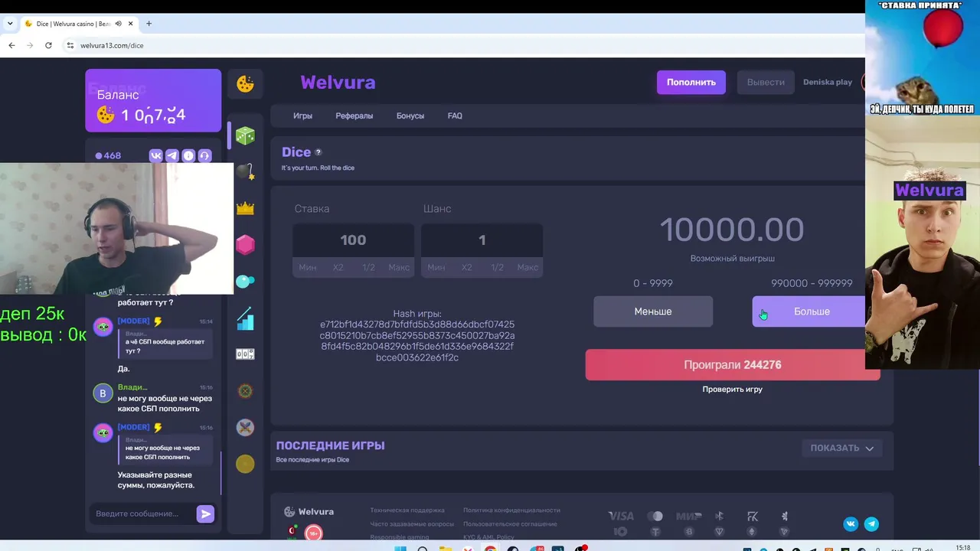
Task: Open Часто задаваемые вопросы footer link
Action: (x=412, y=524)
